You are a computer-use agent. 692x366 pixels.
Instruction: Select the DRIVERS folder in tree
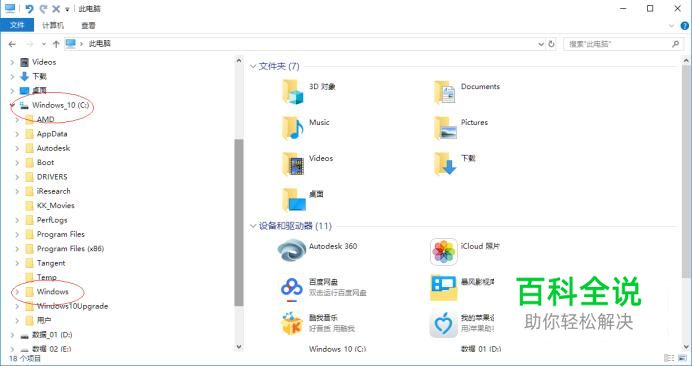pyautogui.click(x=52, y=177)
